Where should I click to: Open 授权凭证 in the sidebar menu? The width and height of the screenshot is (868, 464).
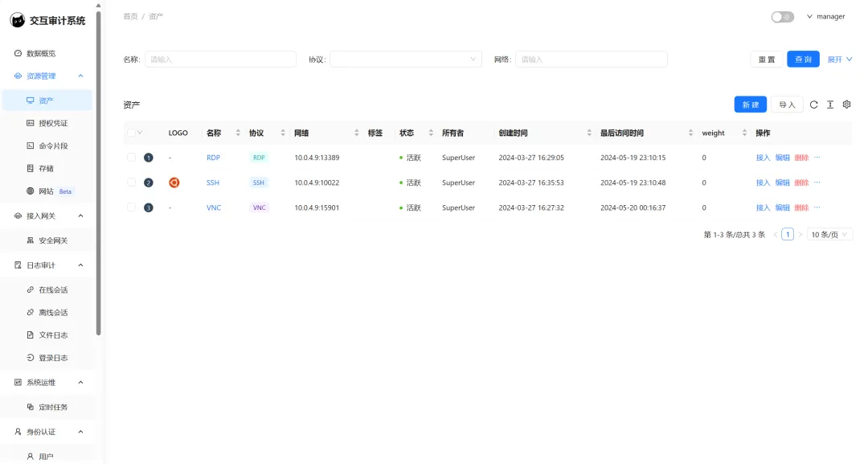point(53,123)
